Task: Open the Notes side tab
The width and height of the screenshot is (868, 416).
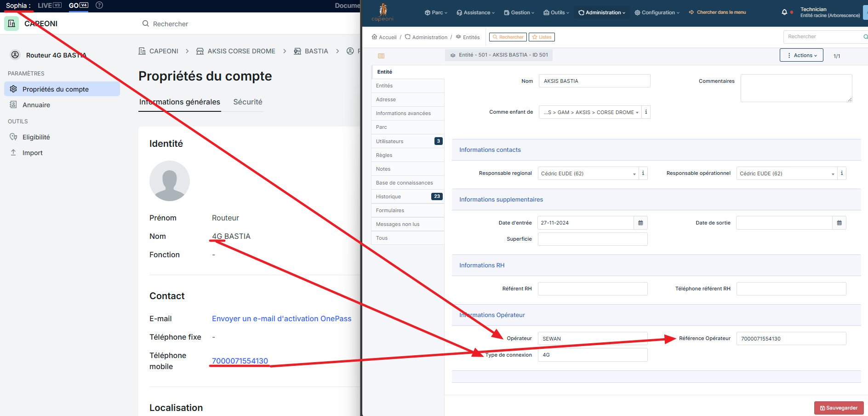Action: [x=408, y=169]
